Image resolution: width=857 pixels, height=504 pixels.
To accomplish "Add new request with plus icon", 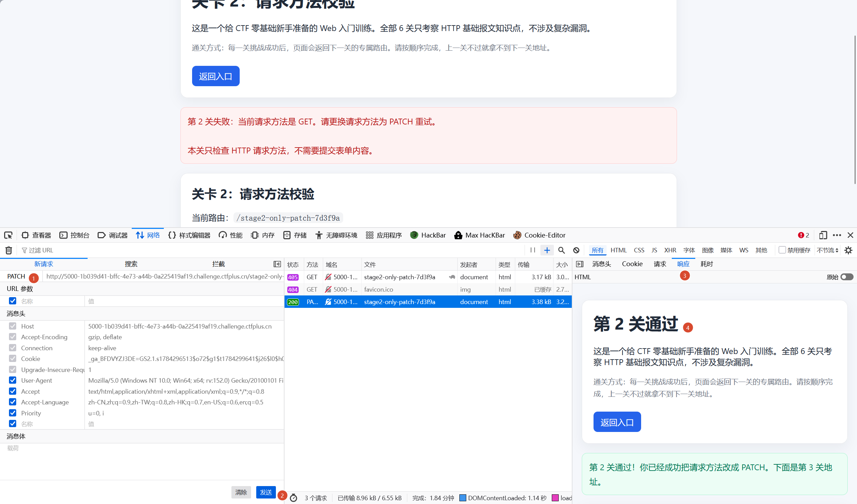I will coord(547,250).
